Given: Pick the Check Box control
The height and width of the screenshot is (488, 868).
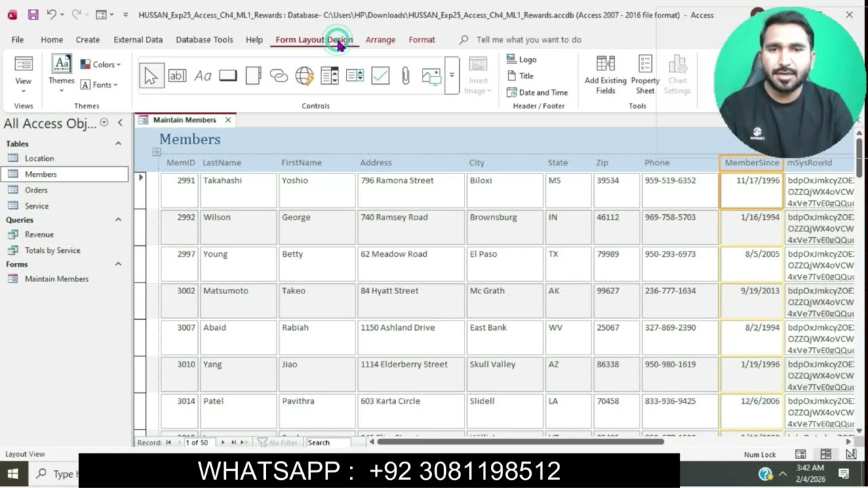Looking at the screenshot, I should pos(380,76).
